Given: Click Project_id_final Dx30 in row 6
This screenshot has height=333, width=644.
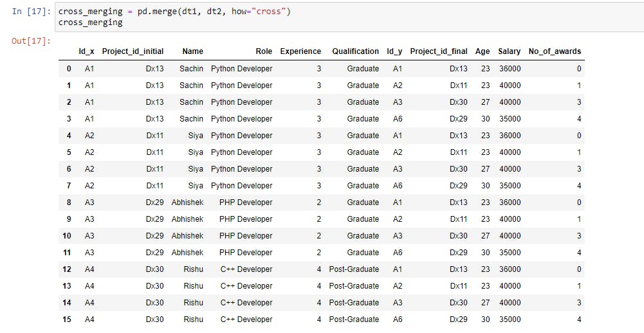Looking at the screenshot, I should click(x=458, y=169).
